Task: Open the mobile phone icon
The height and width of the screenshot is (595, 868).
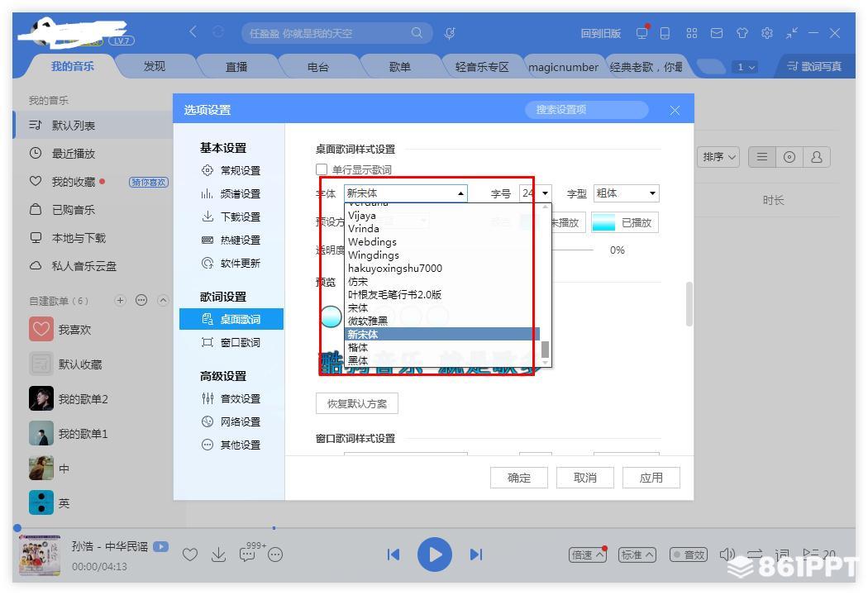Action: pyautogui.click(x=665, y=33)
